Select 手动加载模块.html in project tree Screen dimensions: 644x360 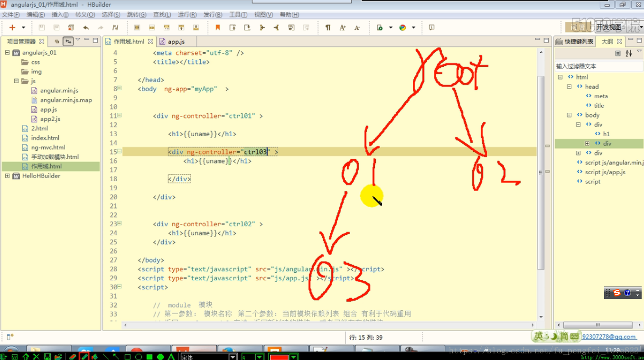pos(55,157)
